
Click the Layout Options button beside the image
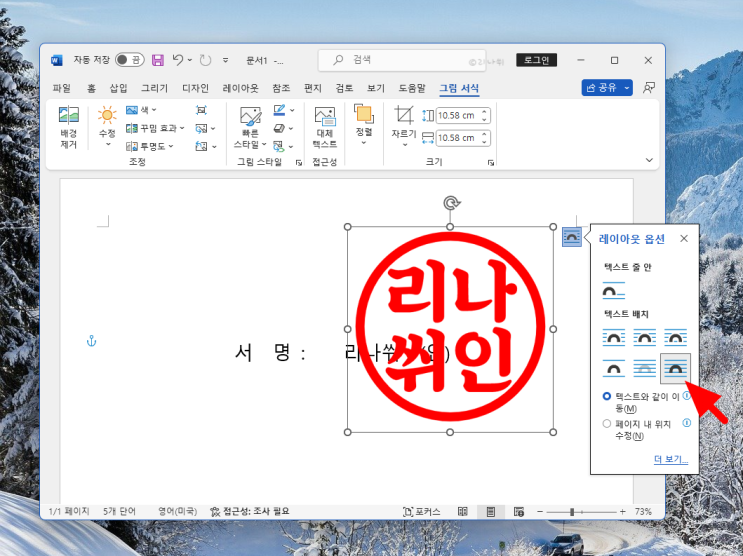pos(571,237)
